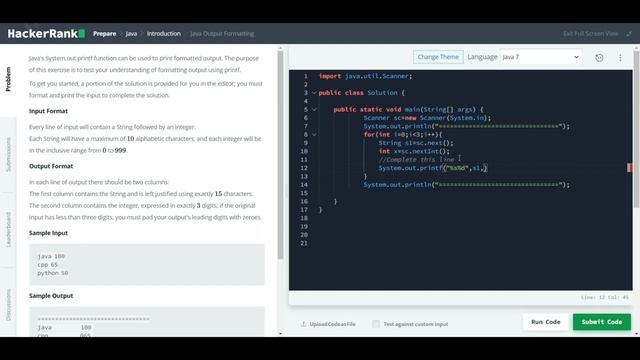Viewport: 640px width, 360px height.
Task: Click the scroll down arrow of problem panel
Action: [x=280, y=333]
